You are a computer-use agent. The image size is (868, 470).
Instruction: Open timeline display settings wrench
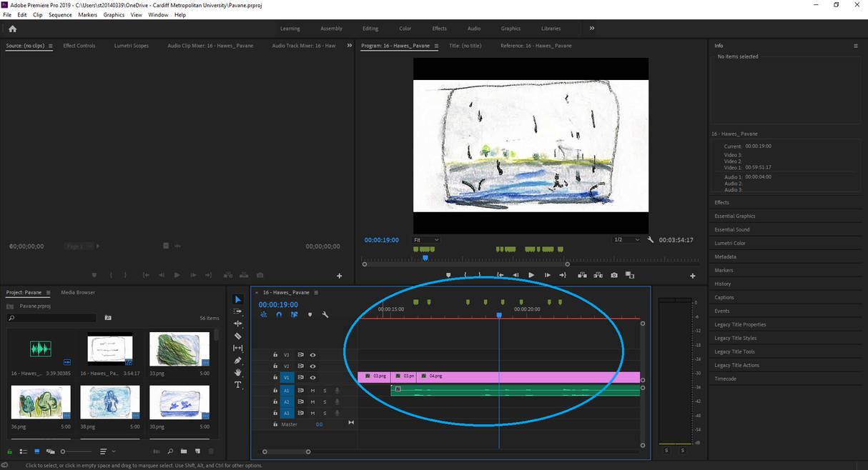click(325, 314)
